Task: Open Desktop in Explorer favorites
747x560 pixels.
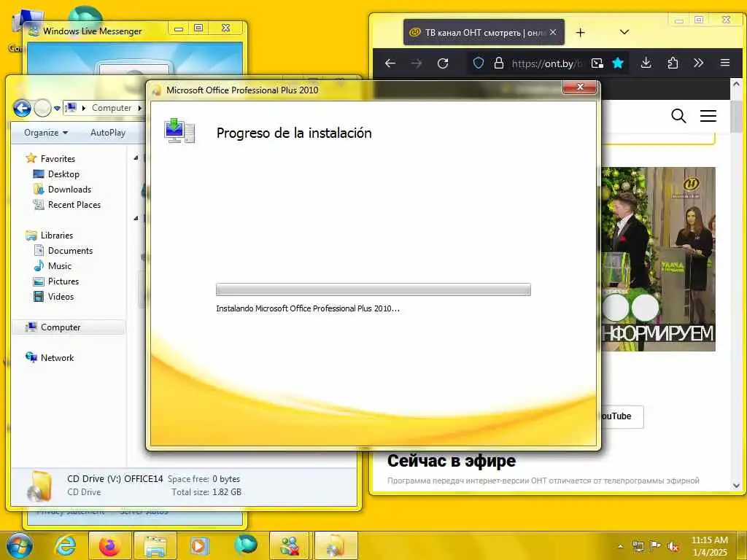Action: 63,174
